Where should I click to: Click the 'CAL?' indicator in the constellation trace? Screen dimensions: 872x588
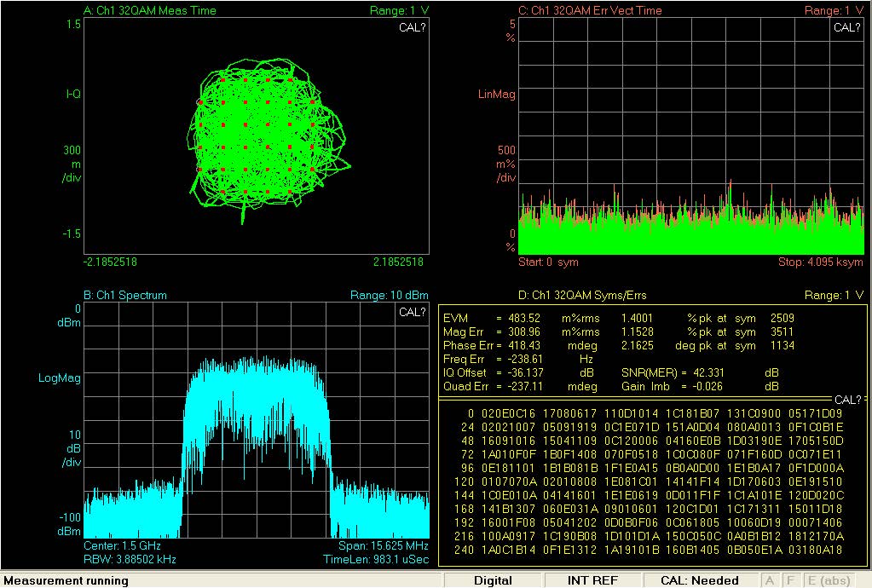413,27
